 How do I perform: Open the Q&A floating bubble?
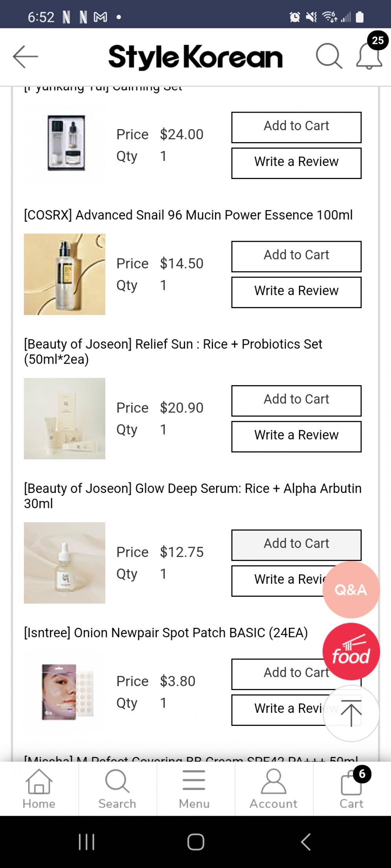[x=351, y=589]
